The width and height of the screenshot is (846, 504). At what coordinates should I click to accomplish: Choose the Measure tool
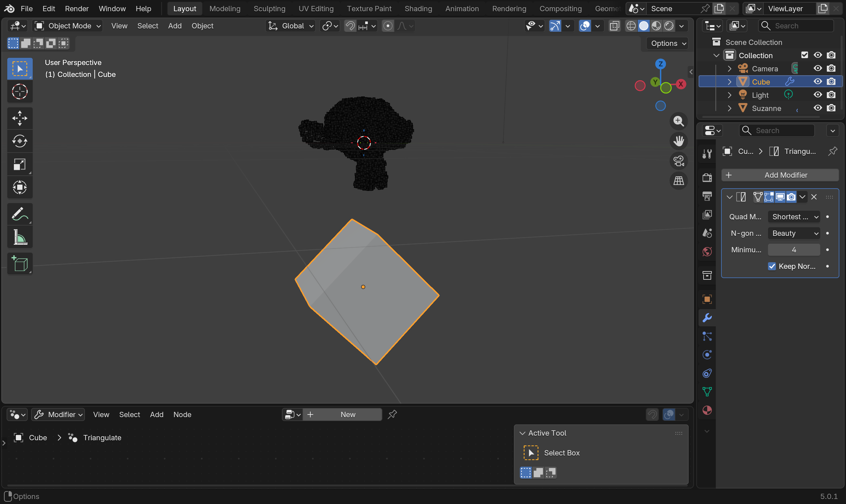(x=20, y=237)
